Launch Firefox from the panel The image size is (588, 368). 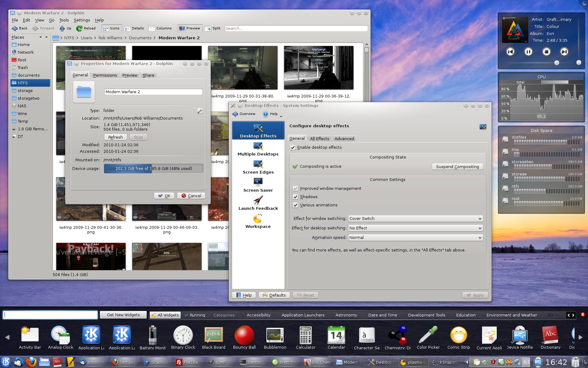click(31, 362)
